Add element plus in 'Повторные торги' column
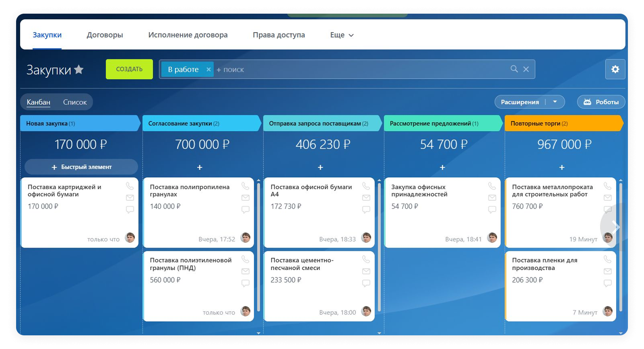The image size is (644, 349). pos(562,167)
